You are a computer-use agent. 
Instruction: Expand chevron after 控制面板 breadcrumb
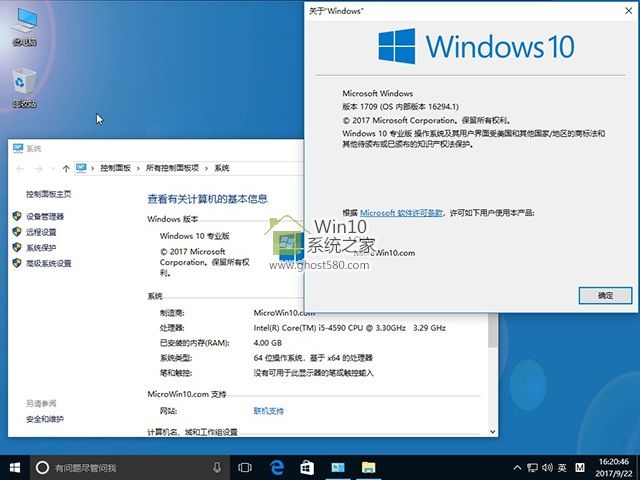coord(138,168)
